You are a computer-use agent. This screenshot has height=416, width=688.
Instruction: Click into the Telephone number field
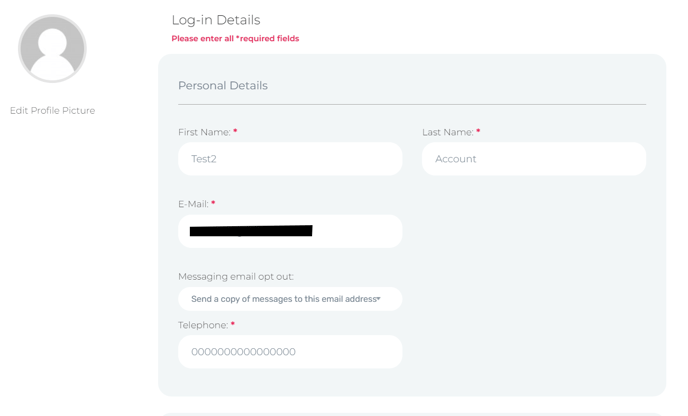tap(290, 352)
